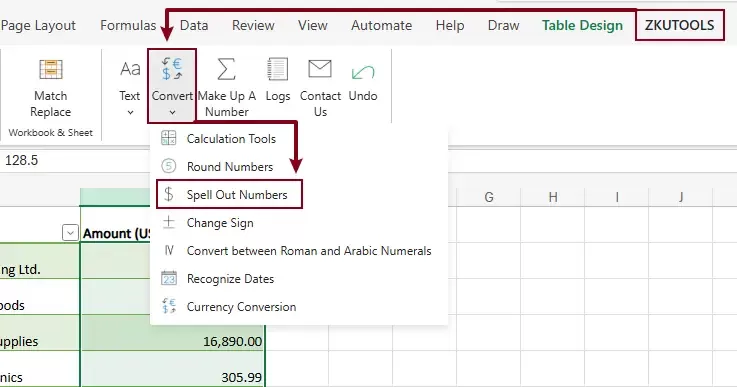
Task: Select the ZKUTOOLS tab
Action: click(x=679, y=25)
